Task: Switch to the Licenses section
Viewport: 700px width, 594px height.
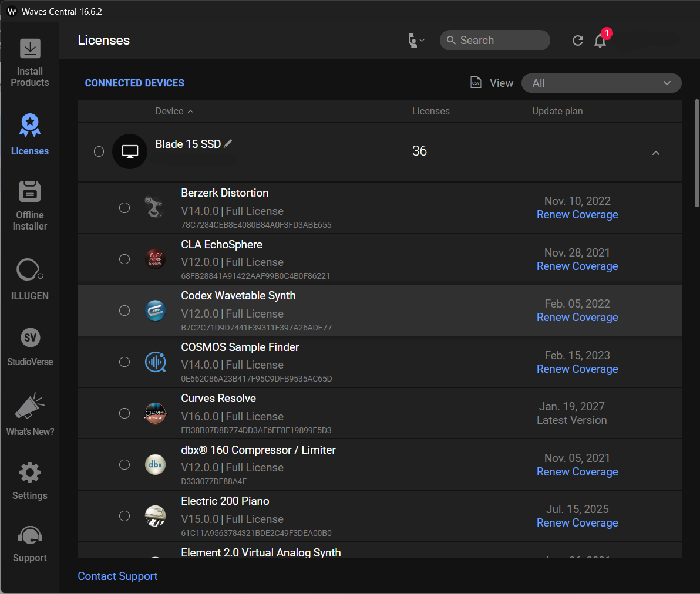Action: click(x=29, y=133)
